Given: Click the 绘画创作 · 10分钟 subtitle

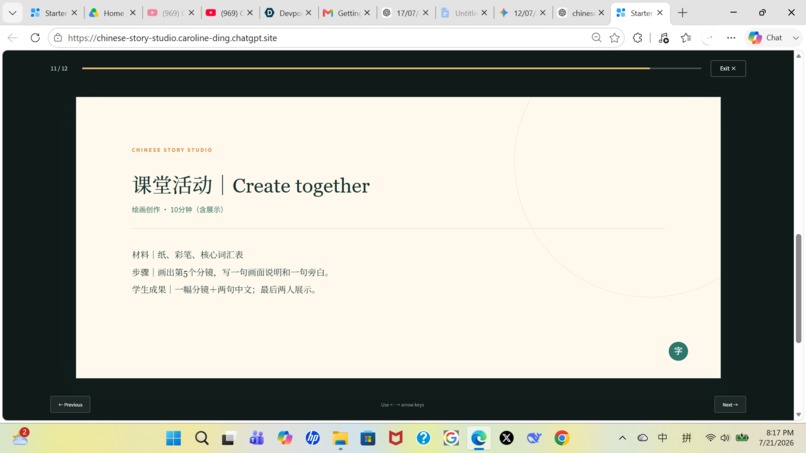Looking at the screenshot, I should [177, 210].
